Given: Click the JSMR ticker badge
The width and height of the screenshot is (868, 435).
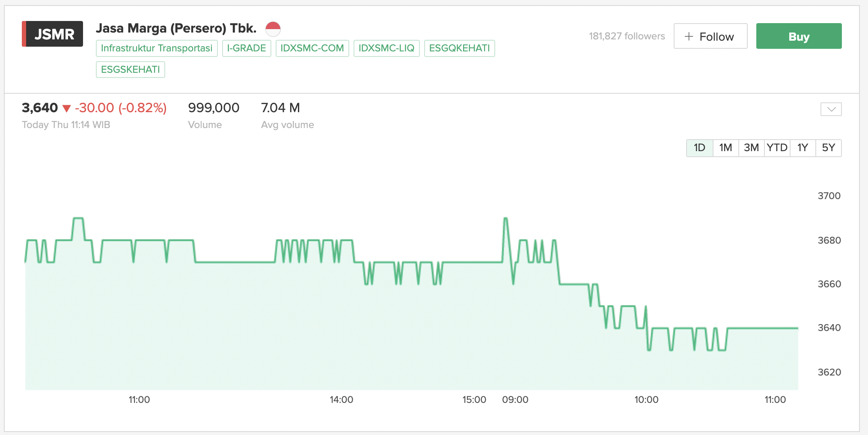Looking at the screenshot, I should [52, 34].
